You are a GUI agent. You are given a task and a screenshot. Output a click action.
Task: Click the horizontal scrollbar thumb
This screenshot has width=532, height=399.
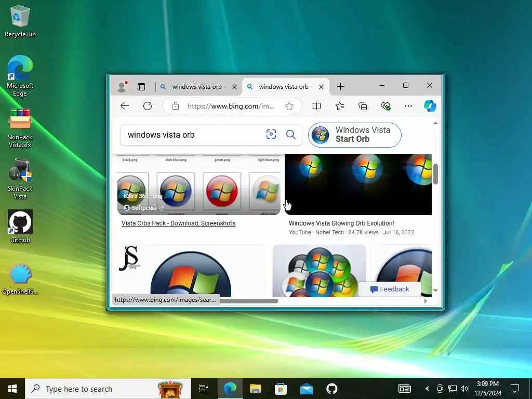coord(249,301)
